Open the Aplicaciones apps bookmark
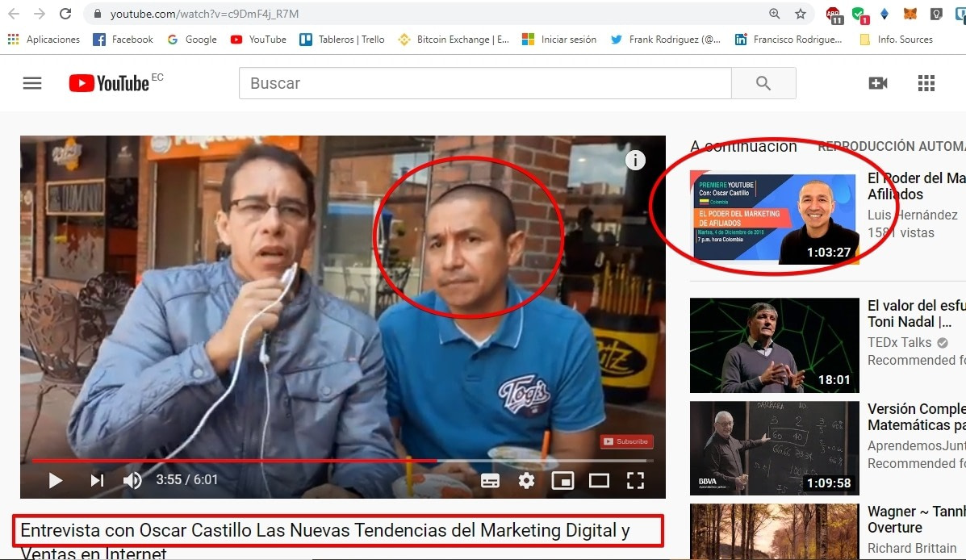Screen dimensions: 966x560 (44, 40)
